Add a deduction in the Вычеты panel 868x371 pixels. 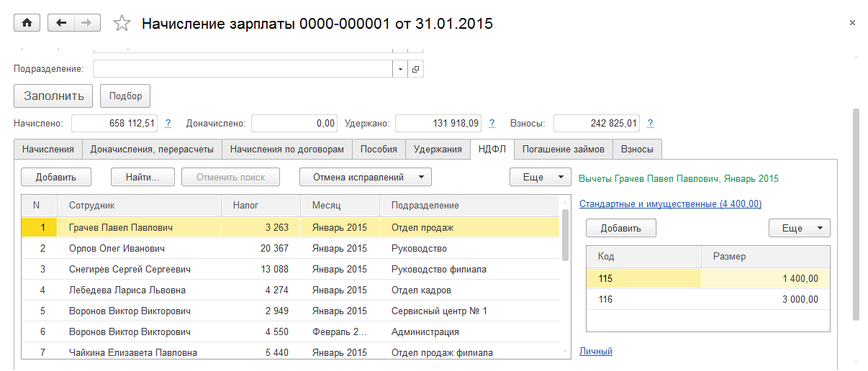pos(620,228)
